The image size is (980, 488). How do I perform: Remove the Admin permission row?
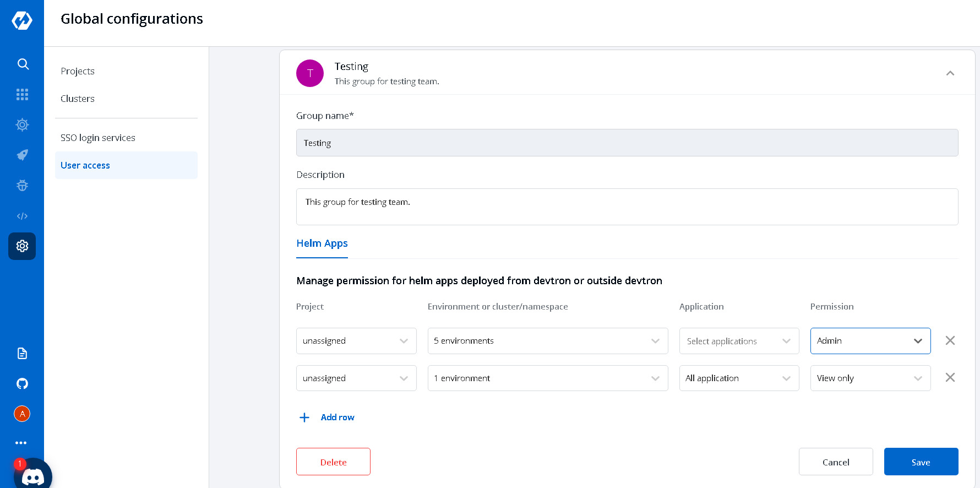pyautogui.click(x=950, y=340)
